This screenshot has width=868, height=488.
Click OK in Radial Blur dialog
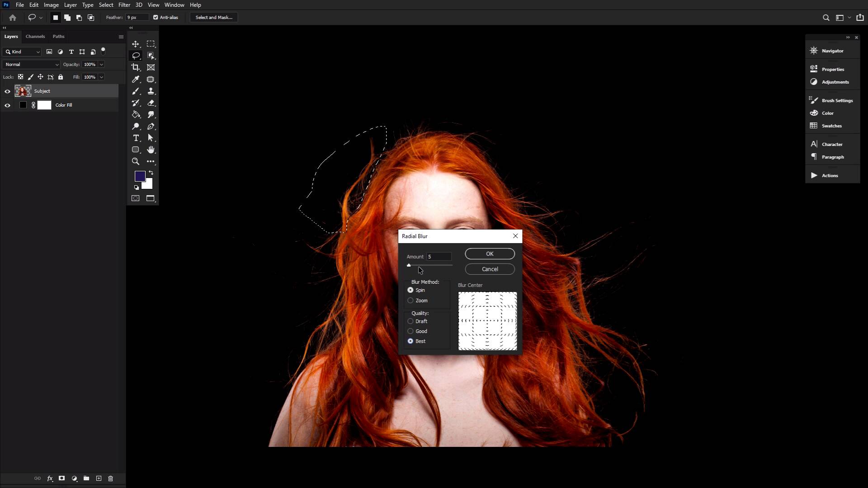click(x=490, y=254)
